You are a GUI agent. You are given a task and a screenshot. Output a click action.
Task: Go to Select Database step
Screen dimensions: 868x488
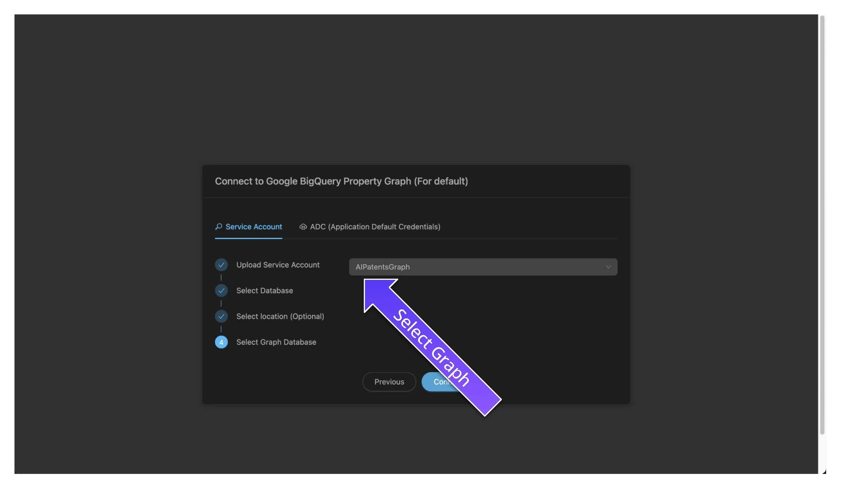coord(265,291)
